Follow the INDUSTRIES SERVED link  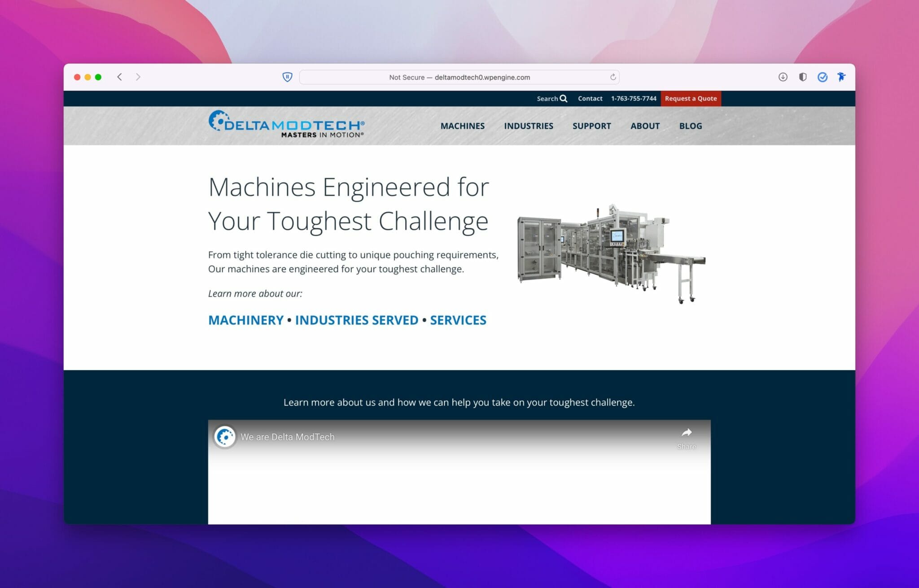pos(357,320)
